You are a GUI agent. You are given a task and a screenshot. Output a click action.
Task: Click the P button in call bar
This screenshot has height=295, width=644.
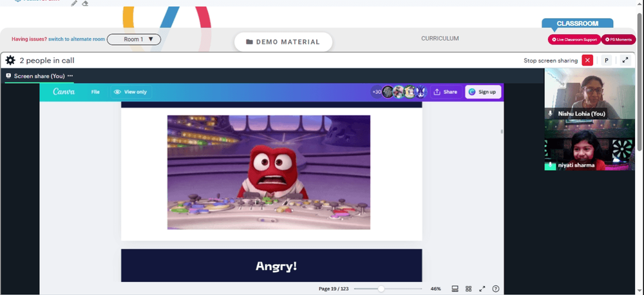click(606, 61)
